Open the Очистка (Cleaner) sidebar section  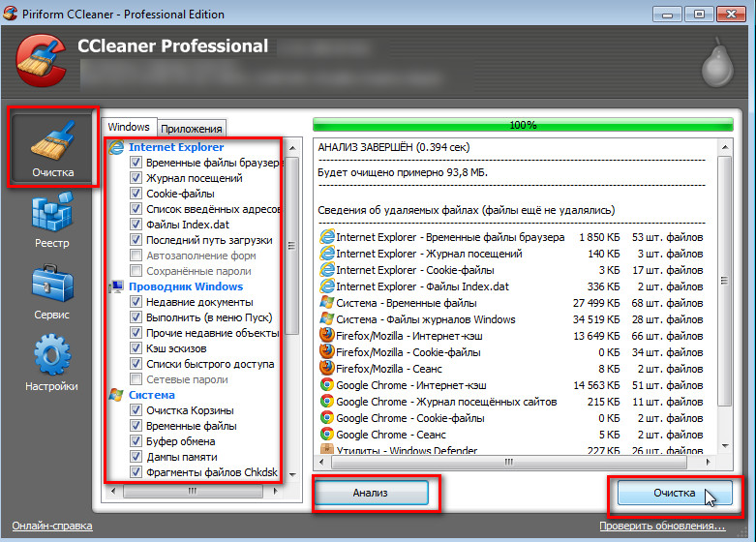[53, 148]
